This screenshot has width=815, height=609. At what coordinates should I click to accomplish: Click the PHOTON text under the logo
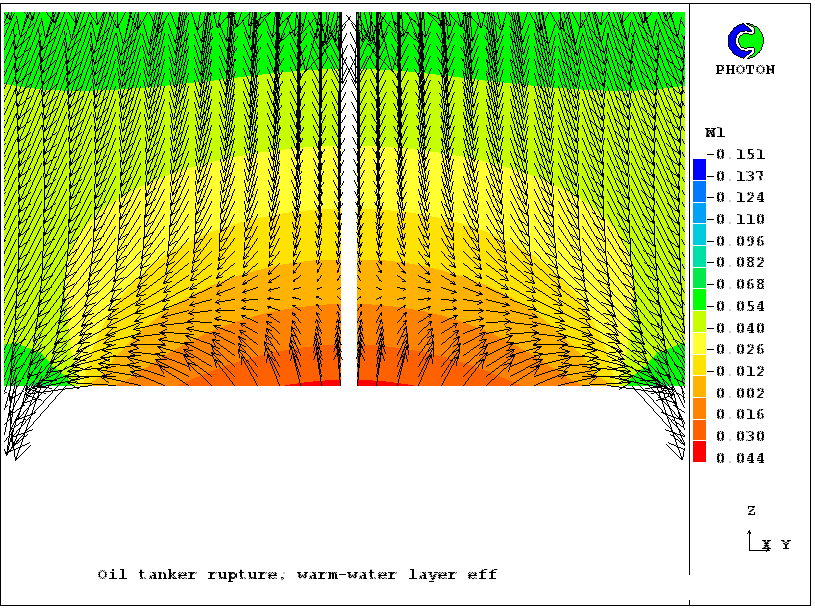745,70
